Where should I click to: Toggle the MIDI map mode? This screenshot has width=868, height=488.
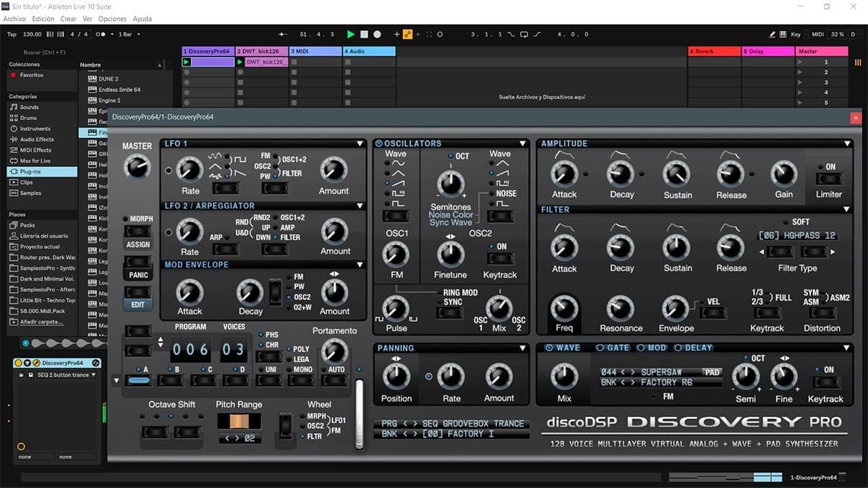pyautogui.click(x=817, y=34)
